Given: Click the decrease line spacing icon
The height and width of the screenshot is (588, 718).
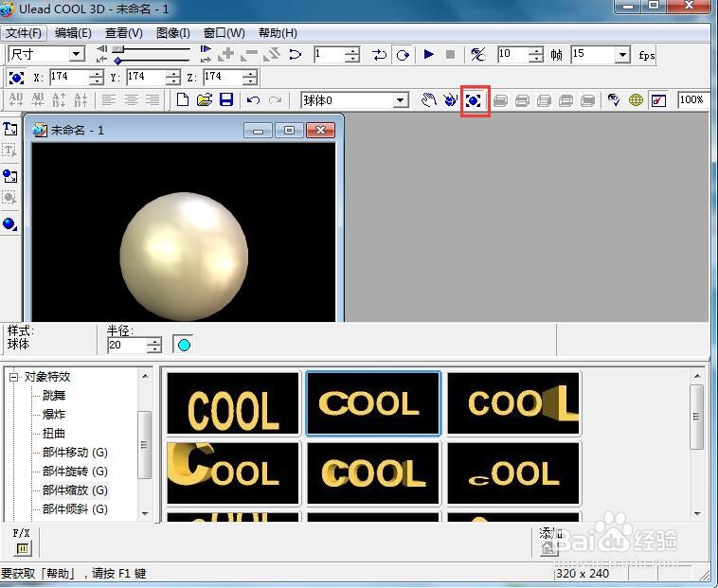Looking at the screenshot, I should tap(81, 99).
